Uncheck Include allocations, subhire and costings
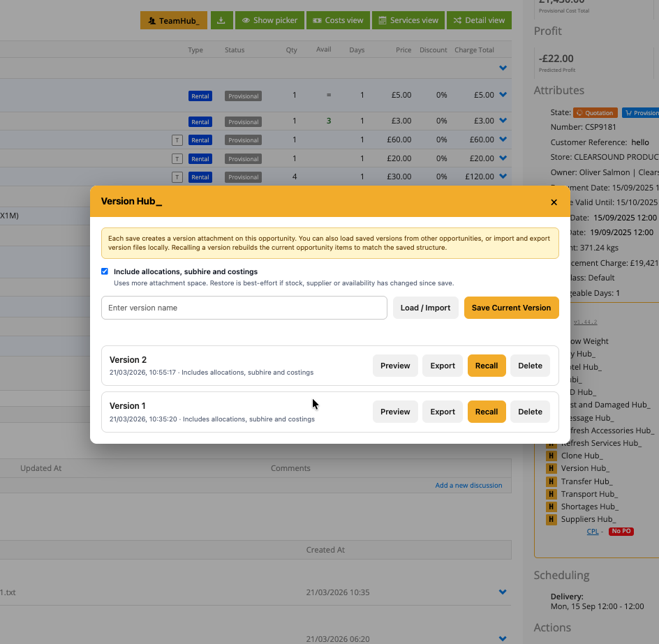 [x=105, y=271]
